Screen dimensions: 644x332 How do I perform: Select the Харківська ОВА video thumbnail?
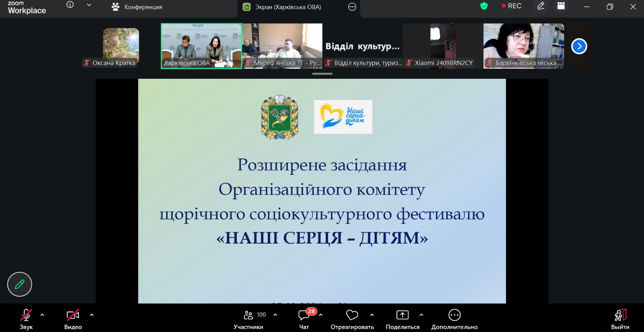[201, 46]
